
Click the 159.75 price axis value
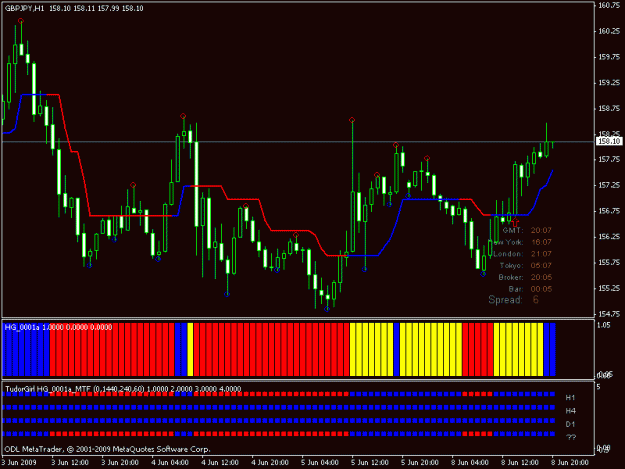point(609,57)
